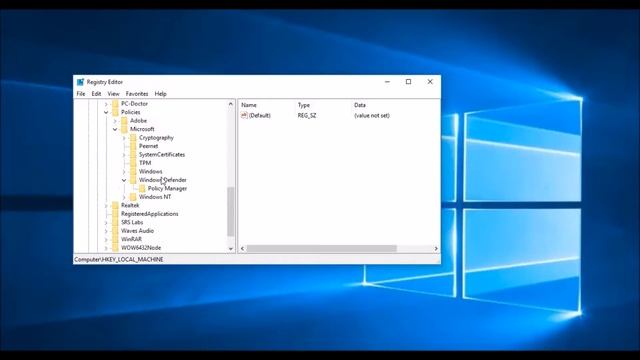This screenshot has height=360, width=640.
Task: Expand the Windows NT key
Action: [124, 197]
